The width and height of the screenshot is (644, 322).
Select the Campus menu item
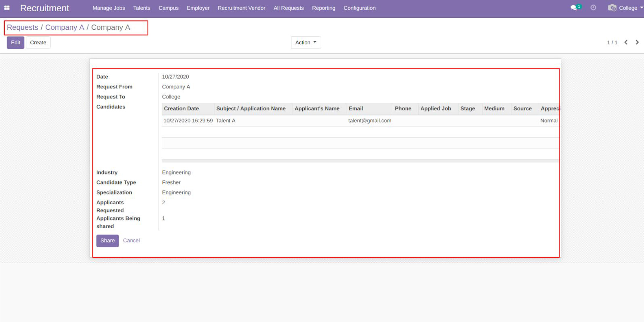168,8
